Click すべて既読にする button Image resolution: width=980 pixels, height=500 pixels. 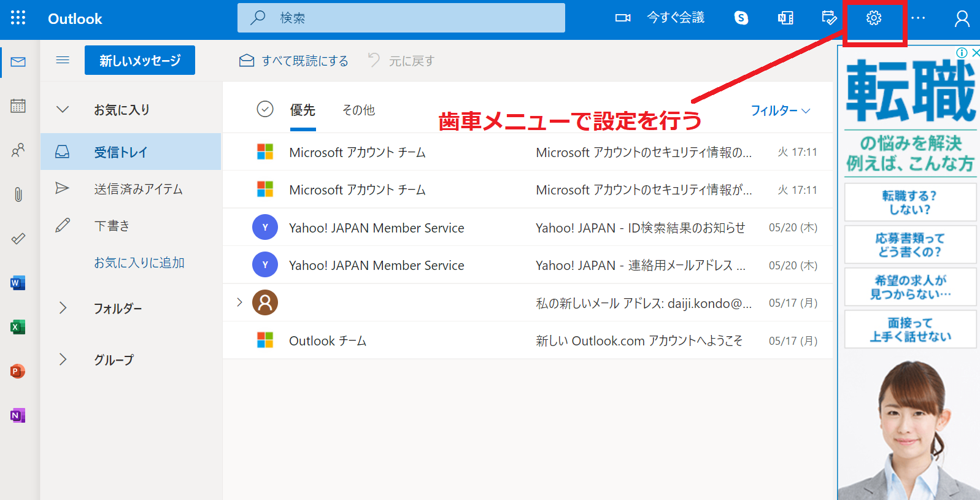click(294, 61)
